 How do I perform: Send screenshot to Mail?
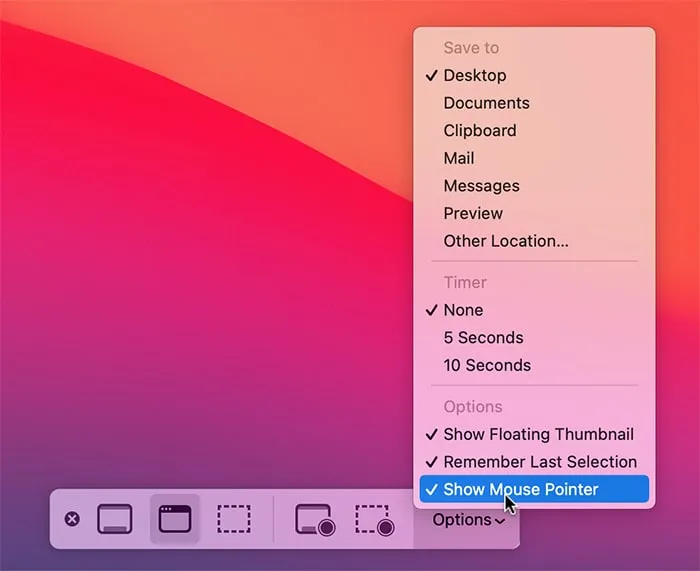(x=459, y=158)
